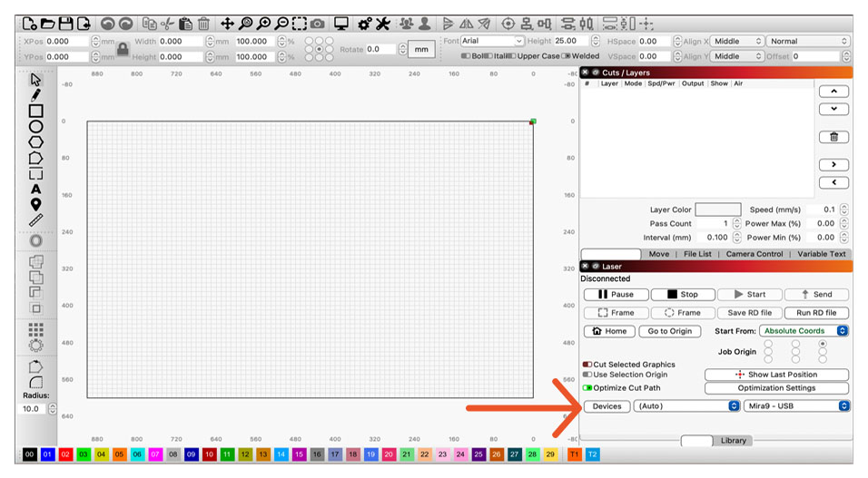
Task: Choose the Ellipse drawing tool
Action: [35, 126]
